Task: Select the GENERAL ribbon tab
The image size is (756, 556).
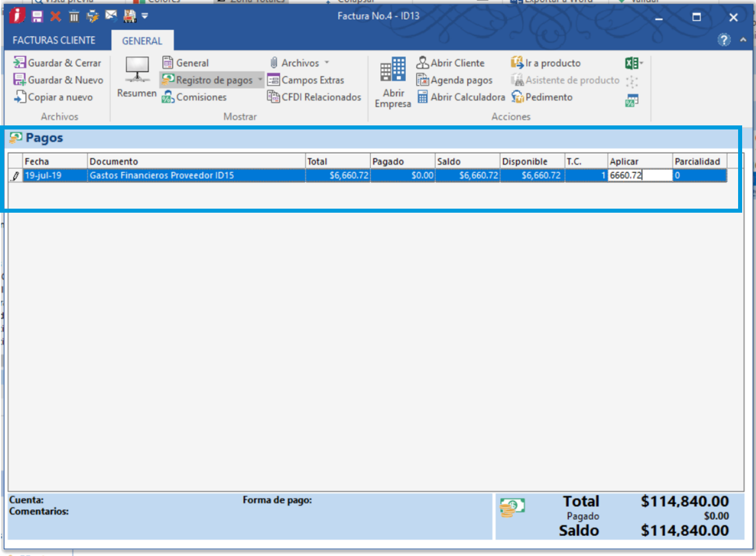Action: tap(142, 41)
